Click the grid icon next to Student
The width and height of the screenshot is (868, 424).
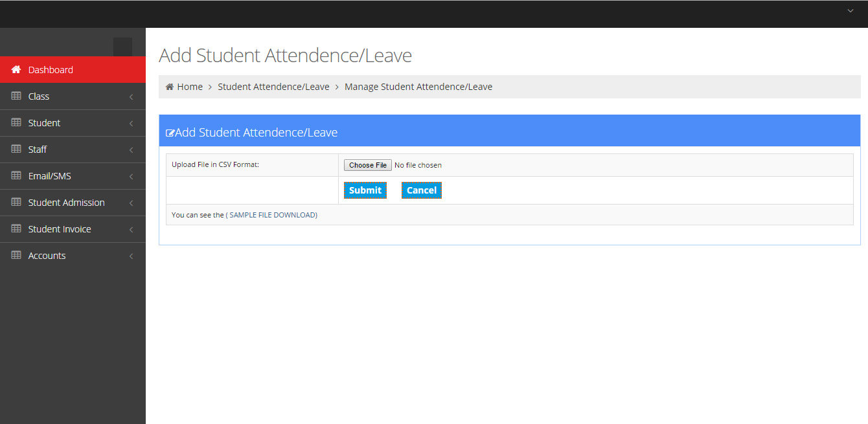click(16, 122)
